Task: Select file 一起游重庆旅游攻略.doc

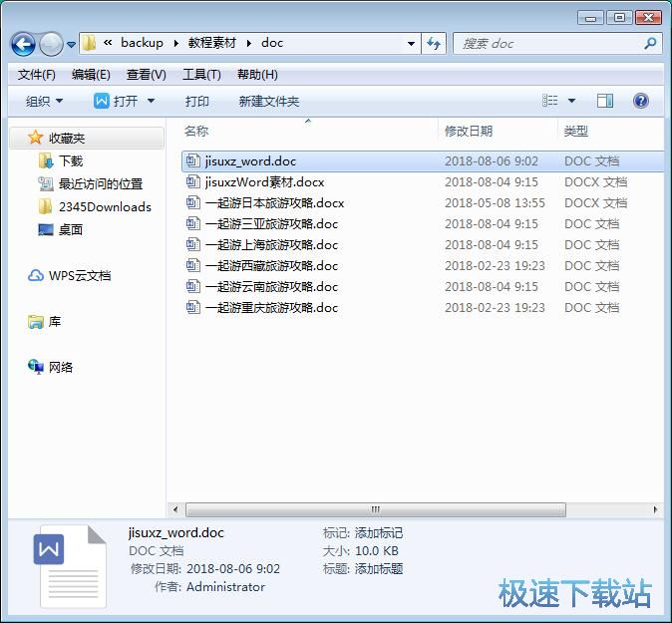Action: point(272,308)
